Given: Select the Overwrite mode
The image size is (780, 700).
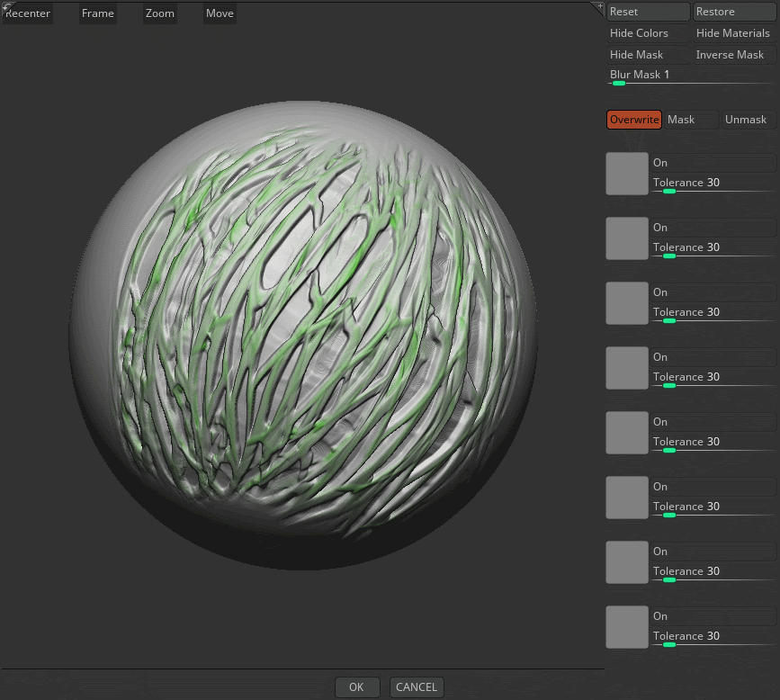Looking at the screenshot, I should [634, 120].
